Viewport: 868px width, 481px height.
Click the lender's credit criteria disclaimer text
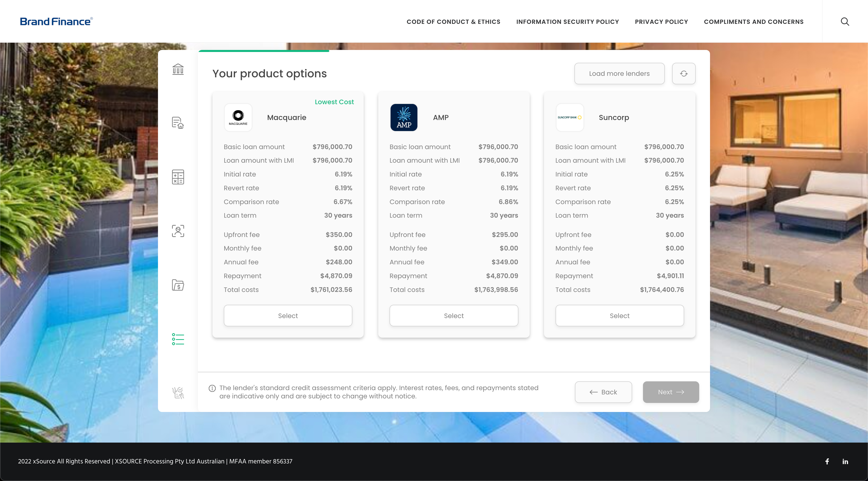tap(379, 392)
